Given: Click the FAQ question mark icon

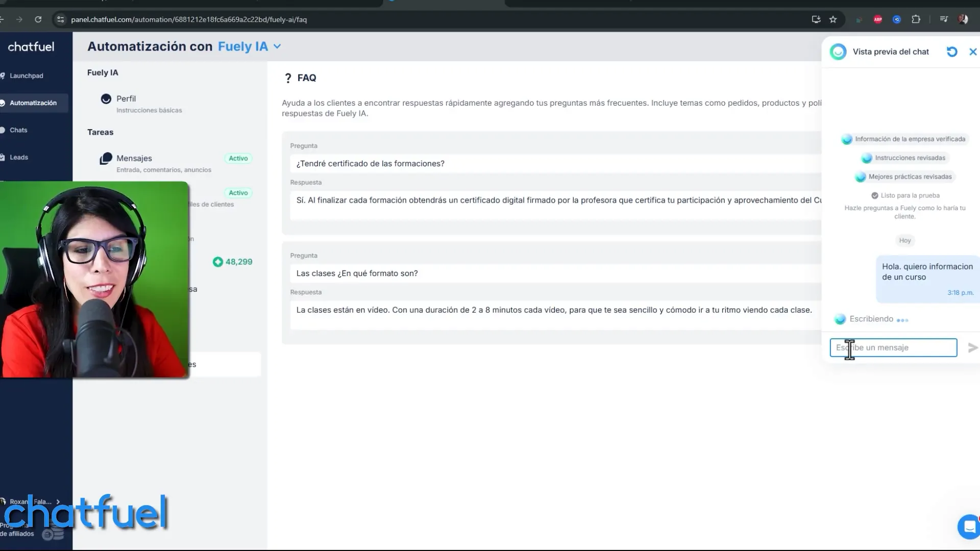Looking at the screenshot, I should point(288,78).
